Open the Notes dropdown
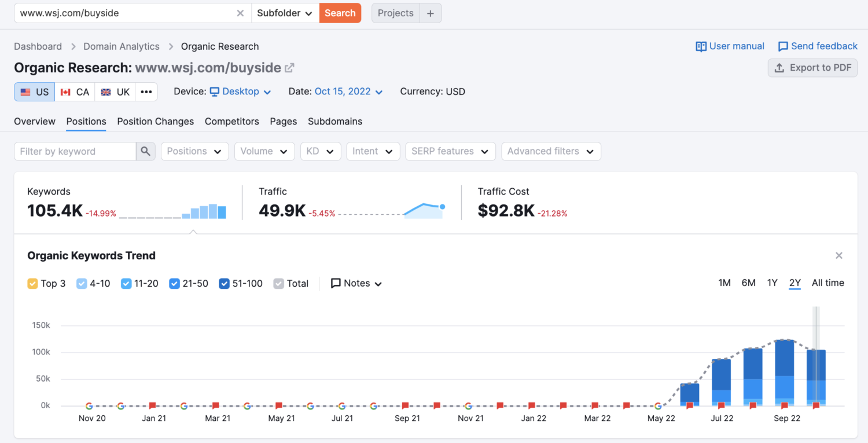Image resolution: width=868 pixels, height=443 pixels. tap(356, 284)
